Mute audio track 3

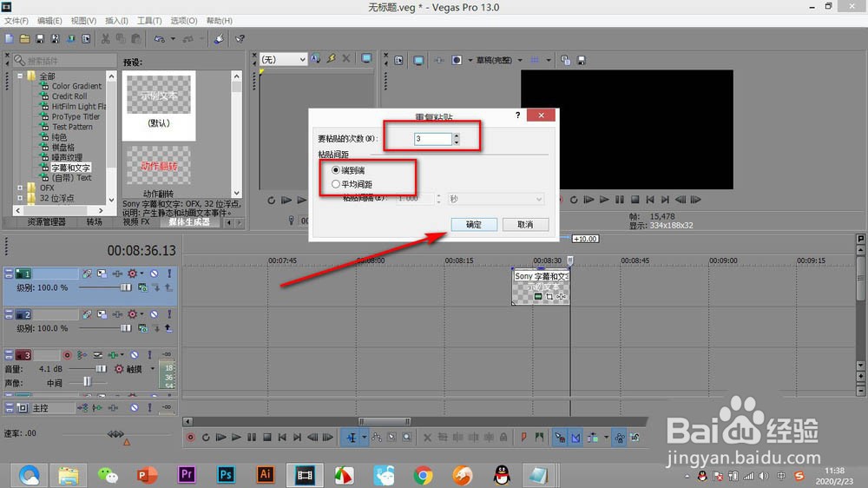[134, 354]
